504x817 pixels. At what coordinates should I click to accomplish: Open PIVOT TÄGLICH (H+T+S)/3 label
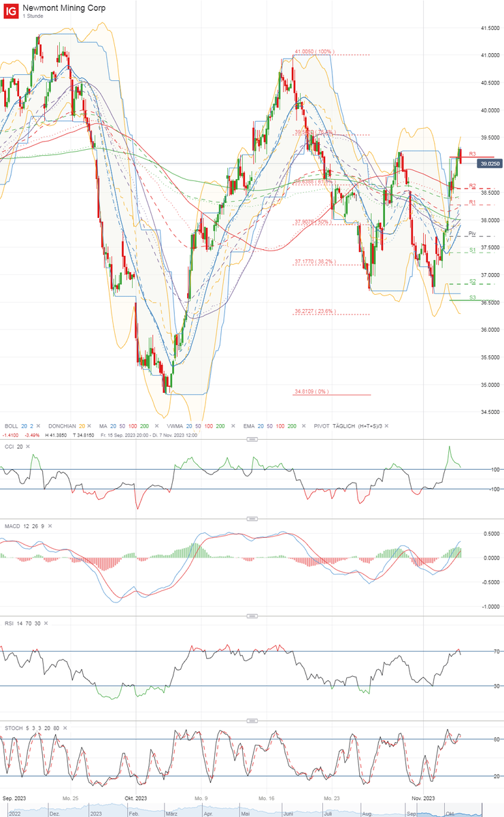(x=348, y=425)
